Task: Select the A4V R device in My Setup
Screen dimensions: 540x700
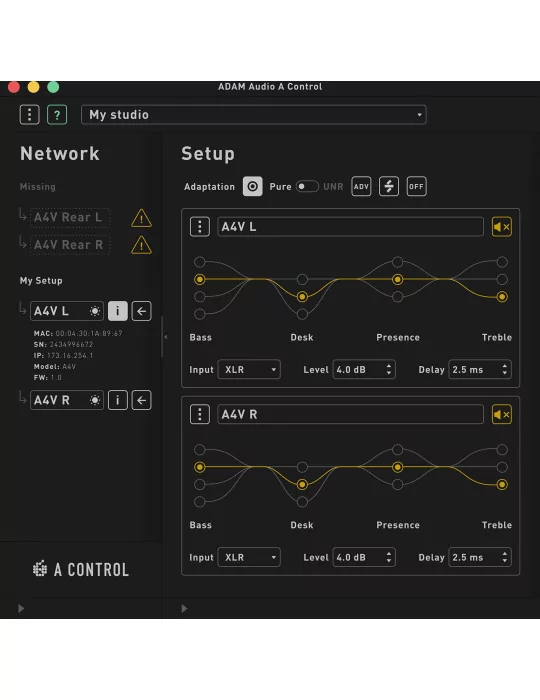Action: pyautogui.click(x=66, y=400)
